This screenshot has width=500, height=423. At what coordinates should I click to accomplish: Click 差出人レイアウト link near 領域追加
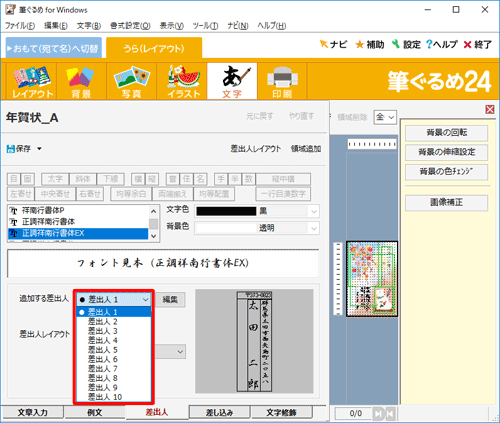256,149
